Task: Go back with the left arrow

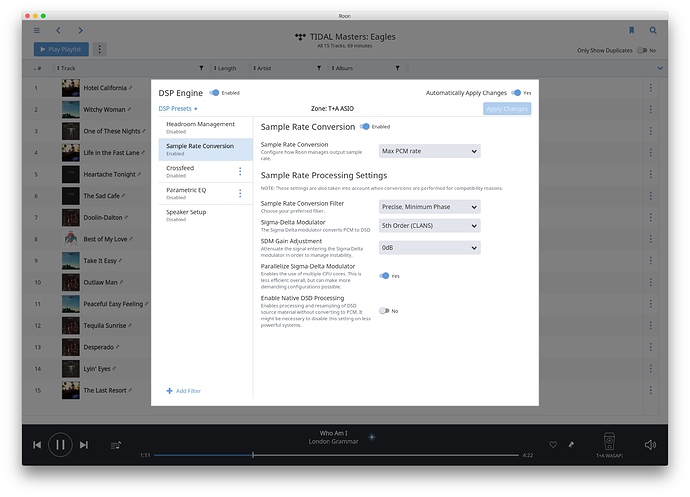Action: point(58,30)
